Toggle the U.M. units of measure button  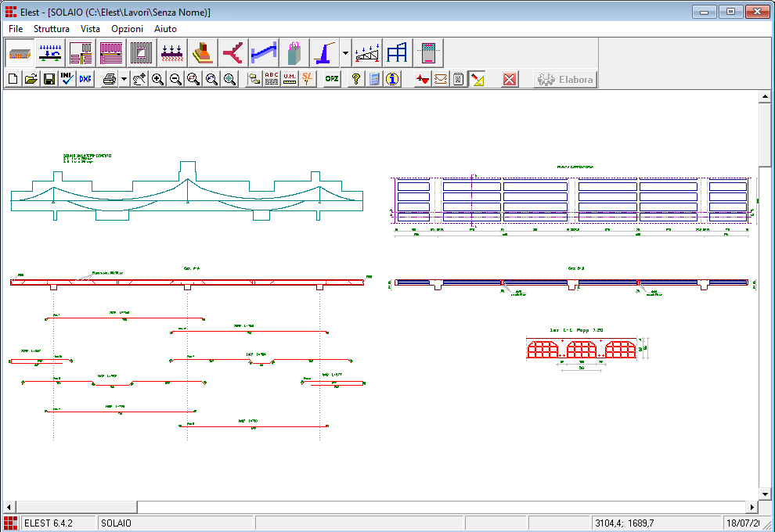290,79
